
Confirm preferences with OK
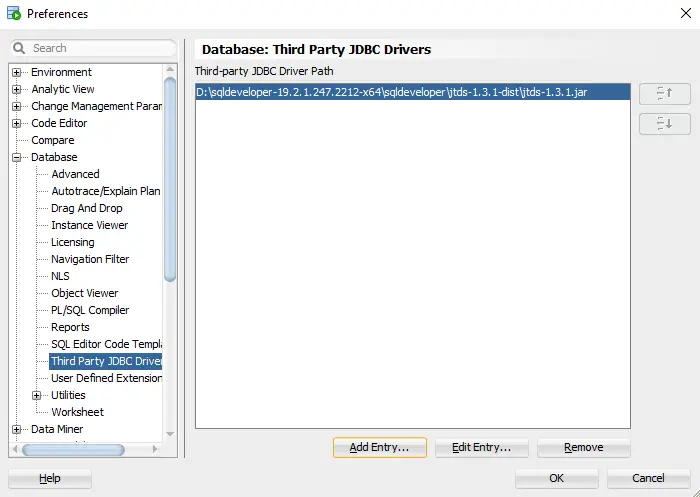click(x=556, y=478)
